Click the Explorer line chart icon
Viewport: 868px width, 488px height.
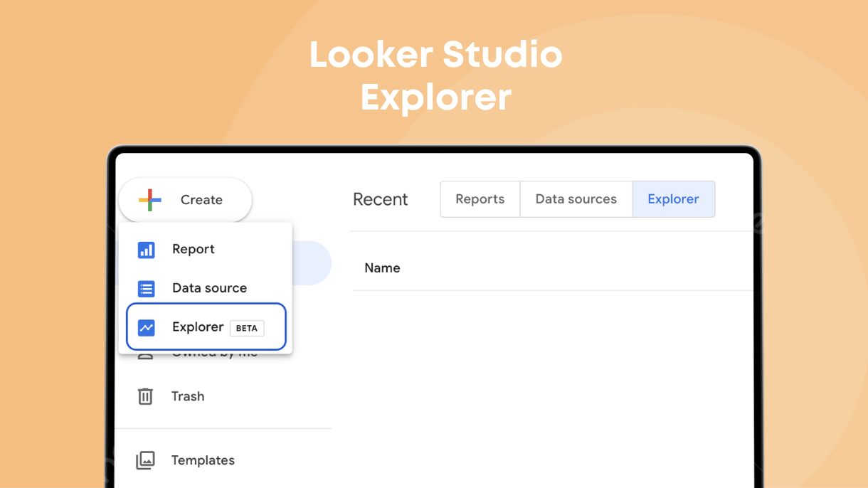(x=147, y=327)
